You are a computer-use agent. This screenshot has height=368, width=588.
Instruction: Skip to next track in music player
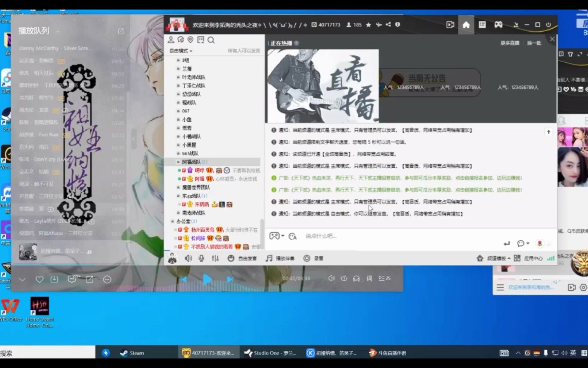click(230, 279)
